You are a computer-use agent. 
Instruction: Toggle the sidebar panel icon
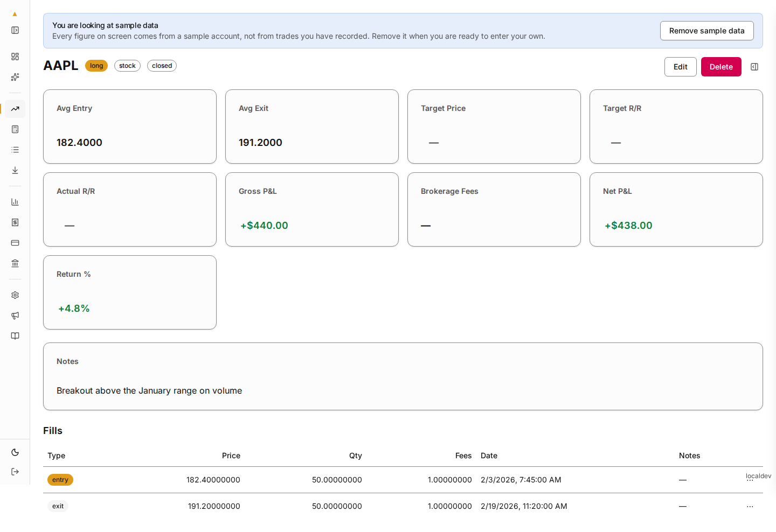[15, 30]
